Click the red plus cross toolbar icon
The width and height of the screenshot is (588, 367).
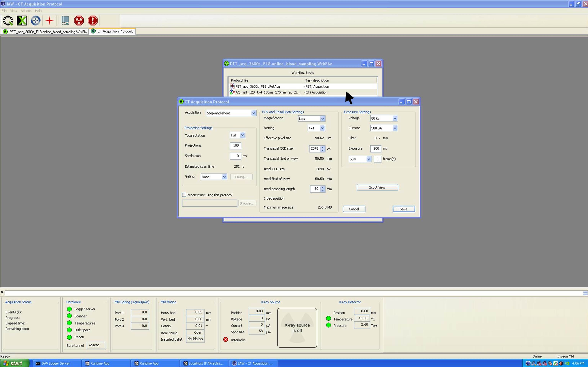(x=49, y=21)
